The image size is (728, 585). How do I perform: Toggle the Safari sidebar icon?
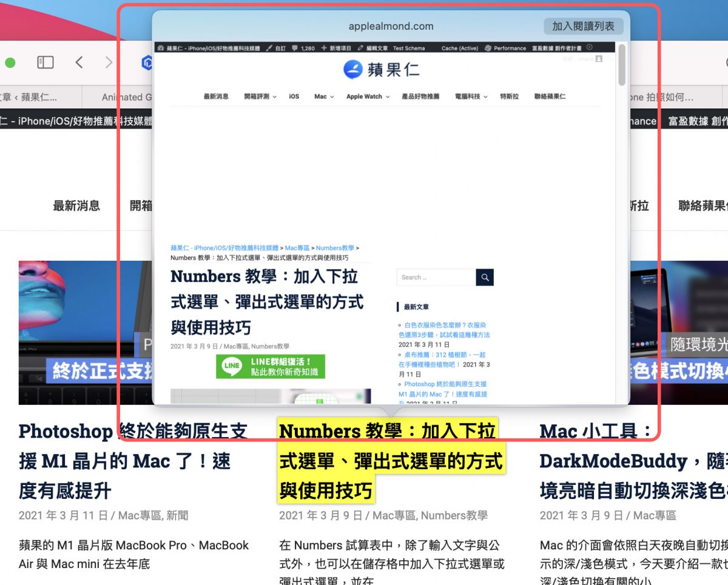[x=45, y=62]
